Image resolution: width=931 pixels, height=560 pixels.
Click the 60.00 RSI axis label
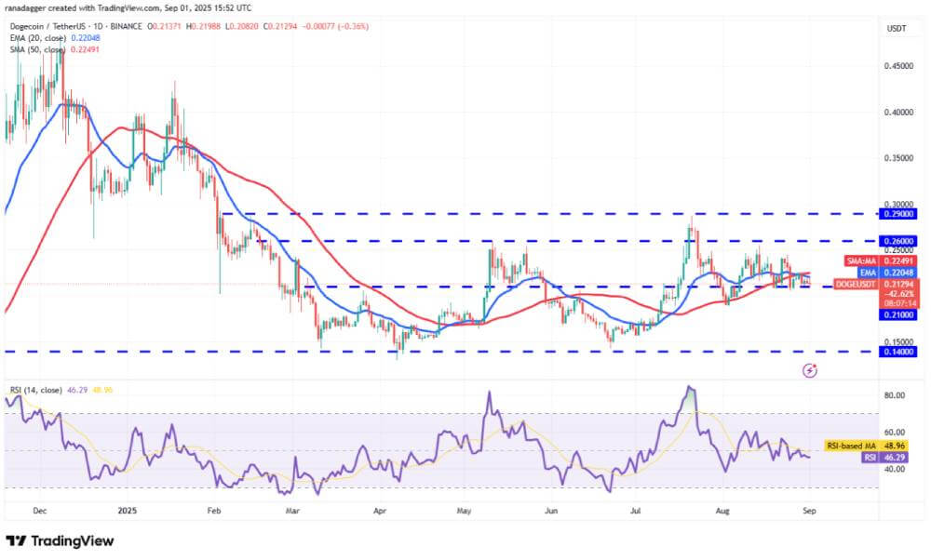(896, 433)
